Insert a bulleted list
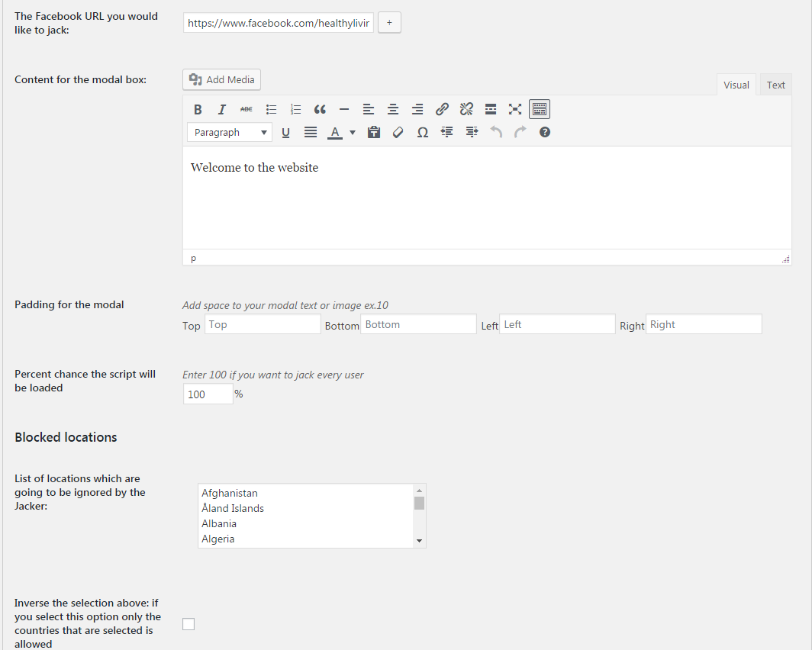The height and width of the screenshot is (650, 812). [271, 109]
